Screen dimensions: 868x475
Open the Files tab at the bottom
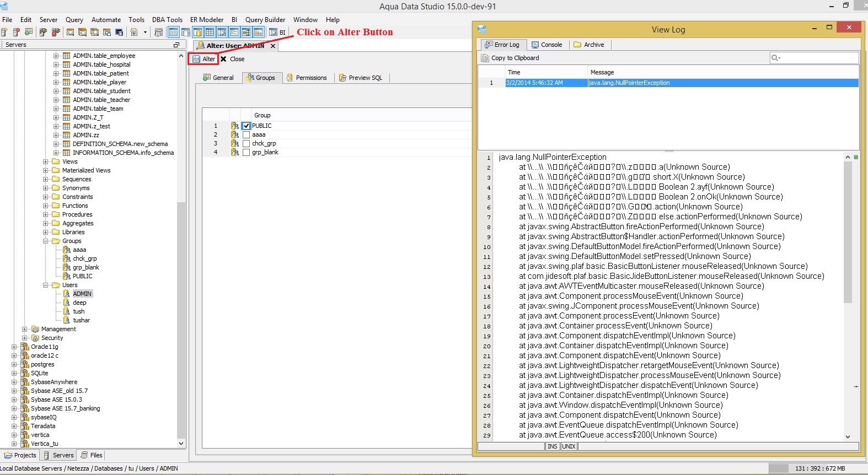pyautogui.click(x=92, y=455)
